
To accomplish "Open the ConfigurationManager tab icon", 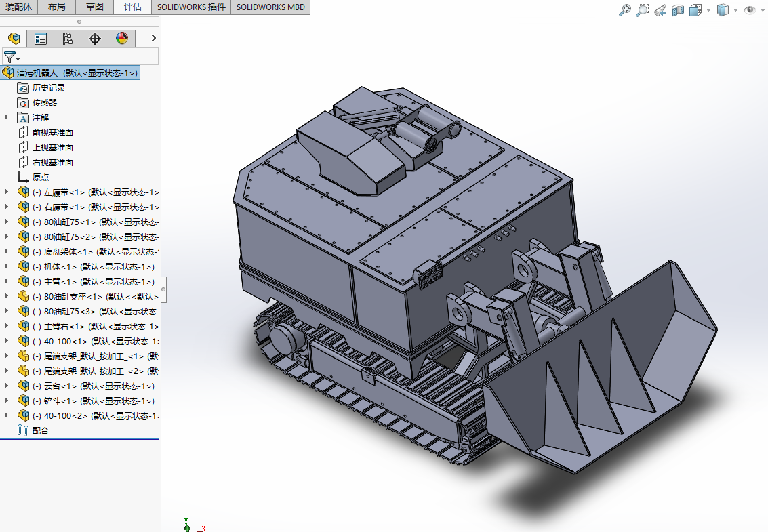I will (68, 38).
